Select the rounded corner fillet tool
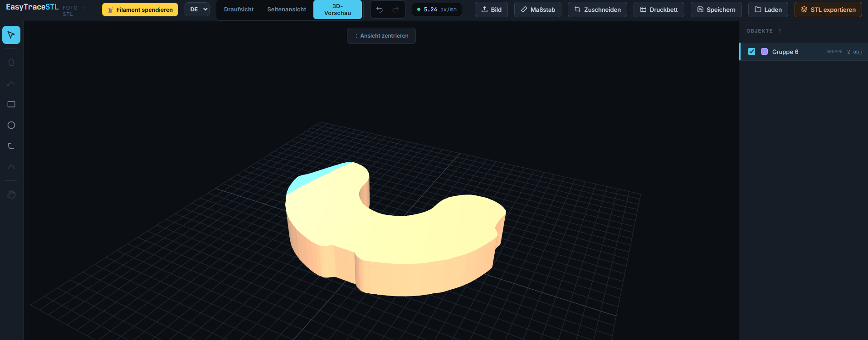This screenshot has width=868, height=340. pyautogui.click(x=11, y=146)
